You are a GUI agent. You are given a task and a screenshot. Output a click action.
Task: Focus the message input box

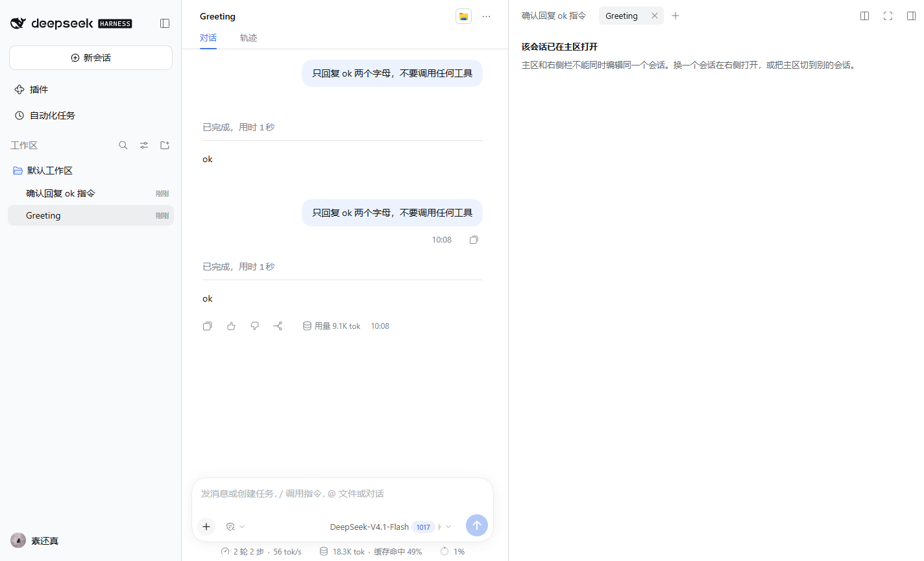343,494
